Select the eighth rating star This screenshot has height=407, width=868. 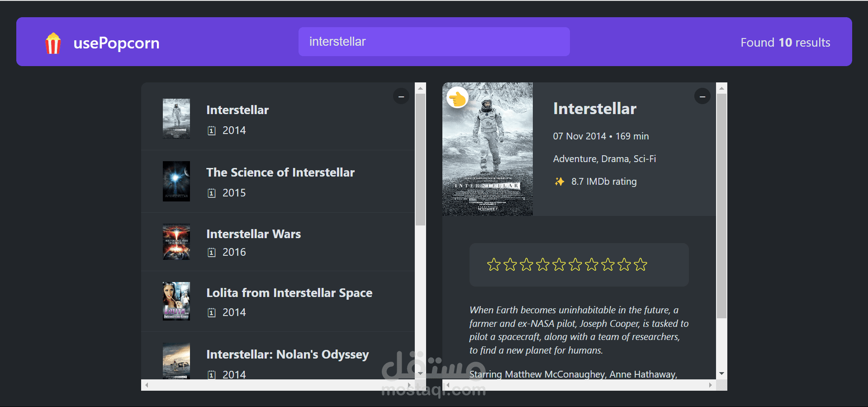point(608,264)
